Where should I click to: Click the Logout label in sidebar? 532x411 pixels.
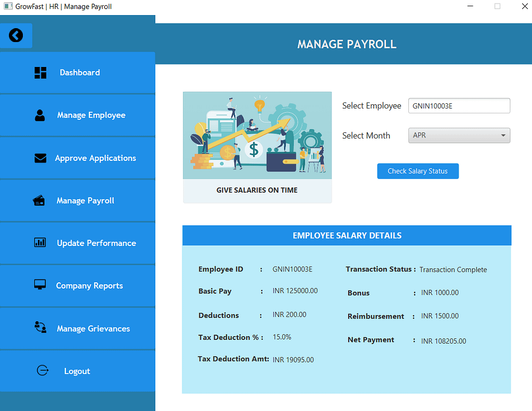pyautogui.click(x=77, y=371)
